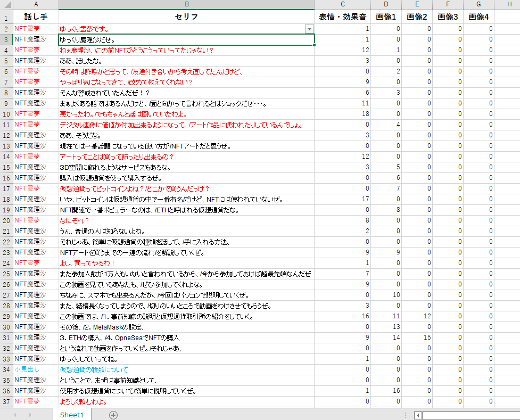
Task: Open the dropdown arrow in cell B2
Action: 309,29
